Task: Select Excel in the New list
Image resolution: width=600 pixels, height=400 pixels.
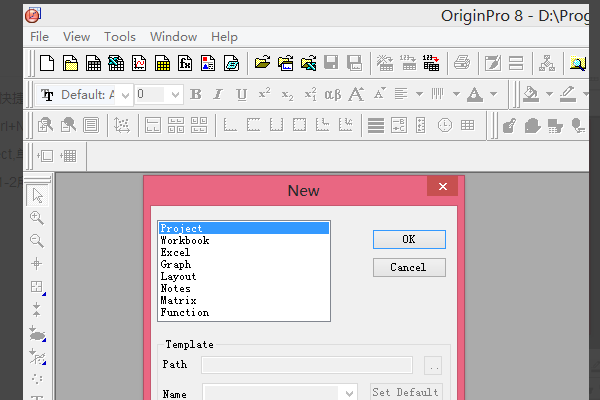Action: coord(244,252)
